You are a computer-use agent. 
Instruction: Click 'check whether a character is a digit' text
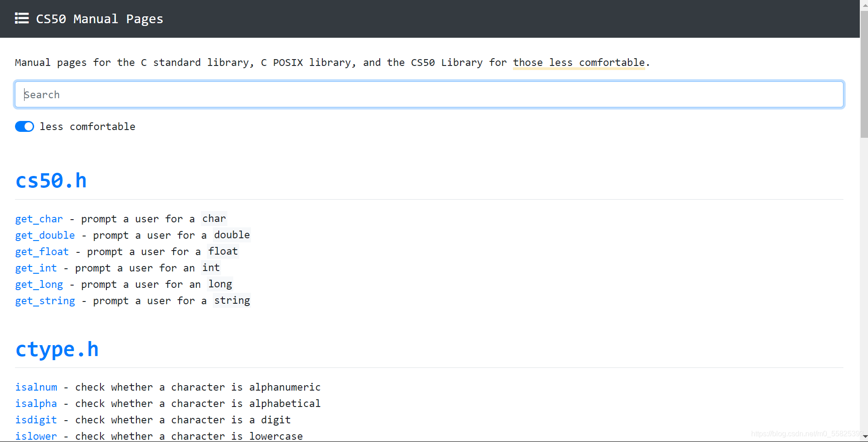183,420
